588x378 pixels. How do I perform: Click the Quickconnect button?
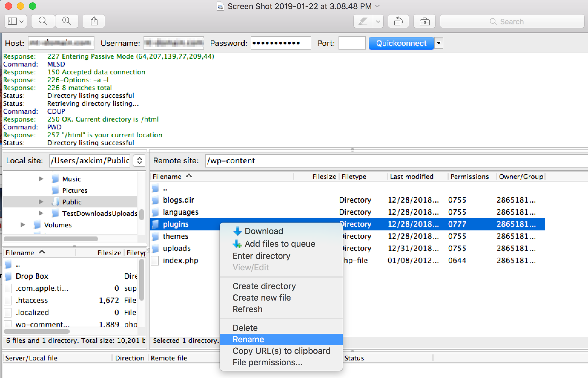[x=401, y=43]
